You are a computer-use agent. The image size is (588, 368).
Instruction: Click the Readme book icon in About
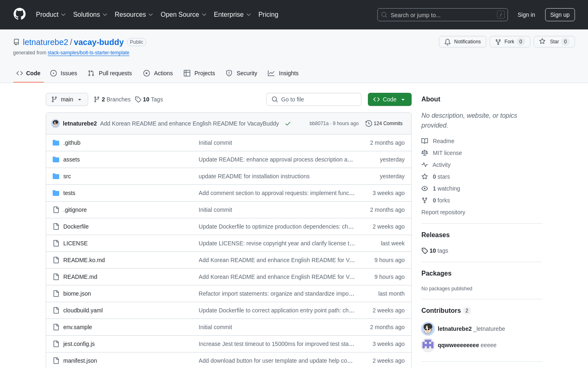pyautogui.click(x=425, y=141)
